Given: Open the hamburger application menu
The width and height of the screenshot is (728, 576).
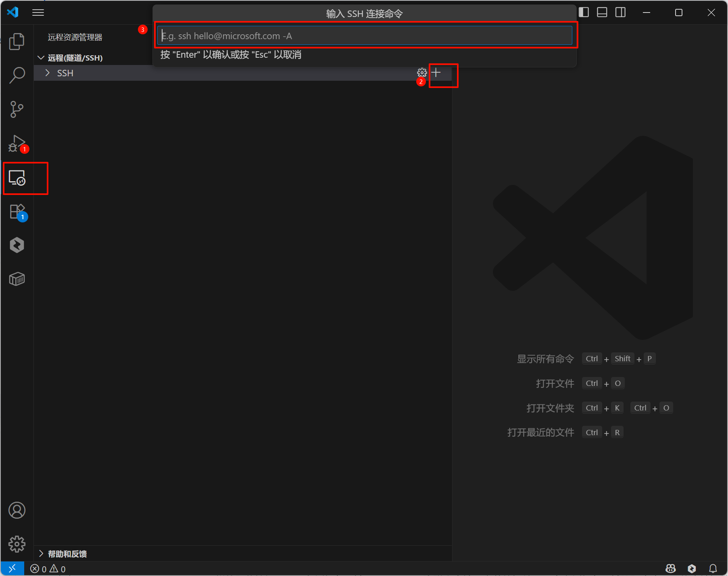Looking at the screenshot, I should point(38,13).
